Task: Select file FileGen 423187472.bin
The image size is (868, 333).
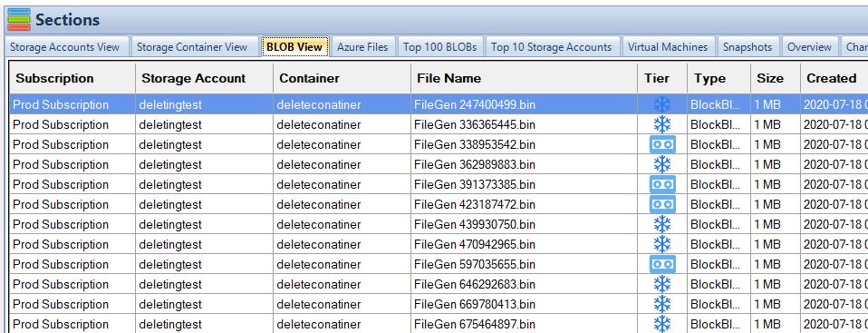Action: point(475,204)
